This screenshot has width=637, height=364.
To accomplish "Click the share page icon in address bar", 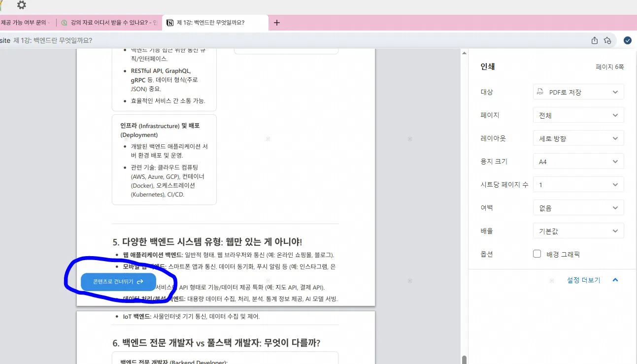I will pos(595,40).
